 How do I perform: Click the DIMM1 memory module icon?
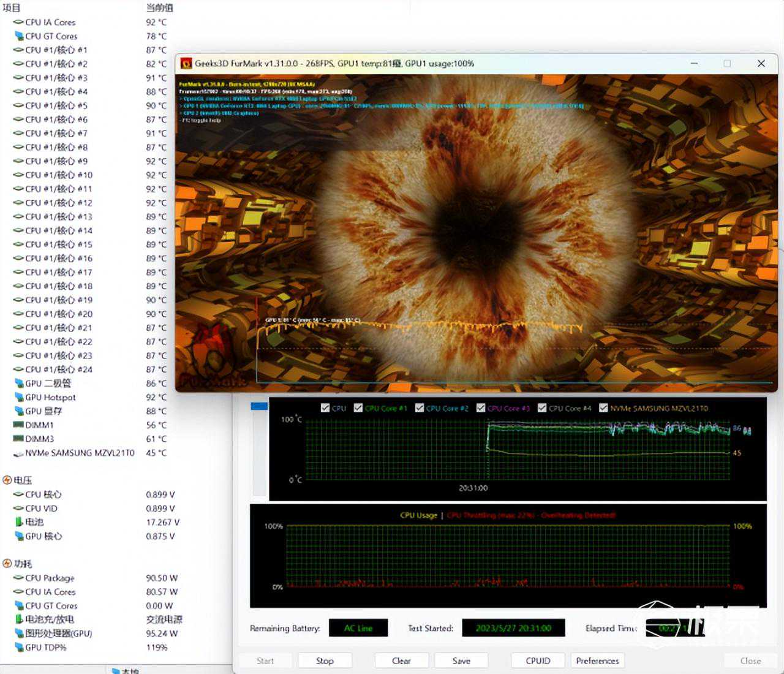coord(18,425)
